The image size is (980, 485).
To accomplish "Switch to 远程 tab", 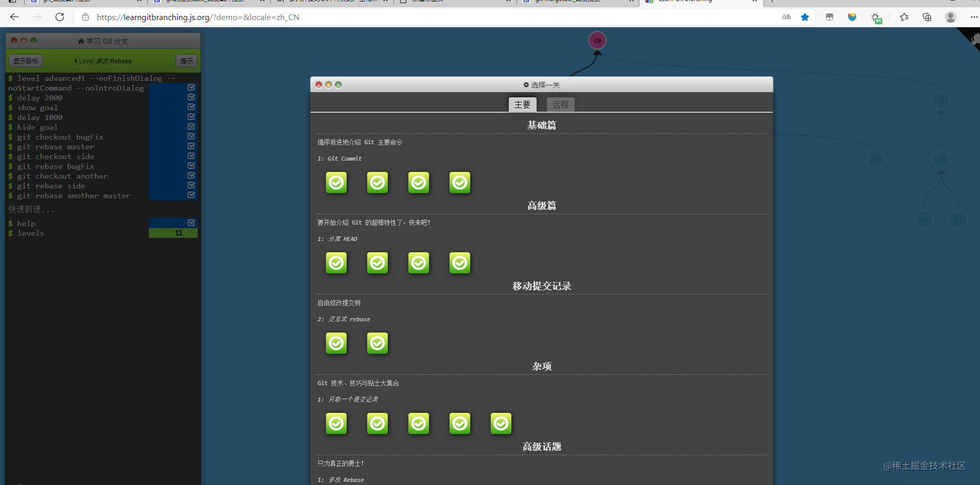I will click(560, 105).
